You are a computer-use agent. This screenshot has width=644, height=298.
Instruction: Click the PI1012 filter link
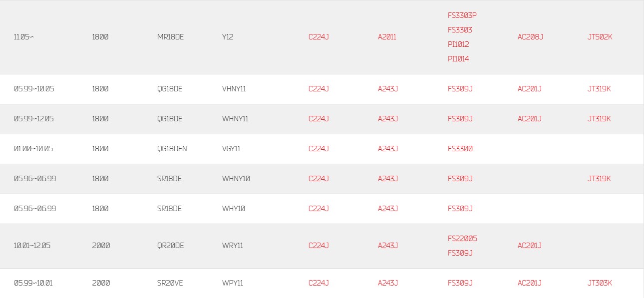(458, 44)
